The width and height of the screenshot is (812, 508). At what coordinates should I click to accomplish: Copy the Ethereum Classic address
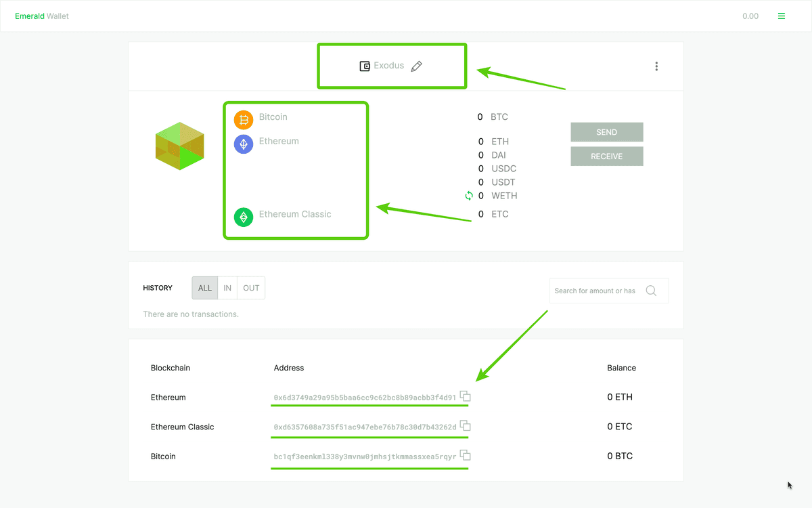tap(466, 426)
